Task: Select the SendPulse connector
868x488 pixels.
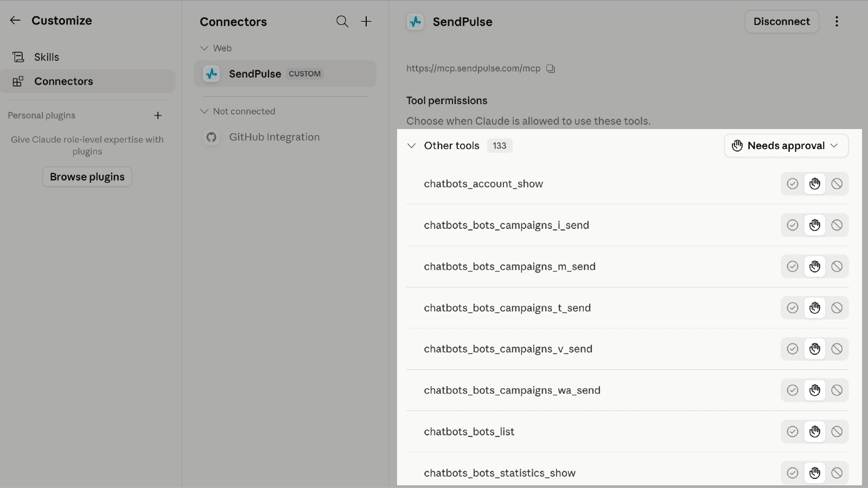Action: click(x=285, y=74)
